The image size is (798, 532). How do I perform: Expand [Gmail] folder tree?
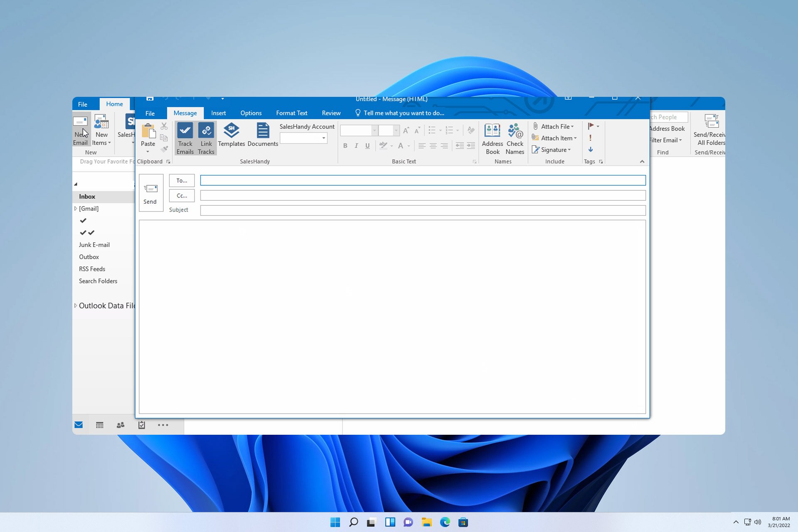click(x=75, y=209)
